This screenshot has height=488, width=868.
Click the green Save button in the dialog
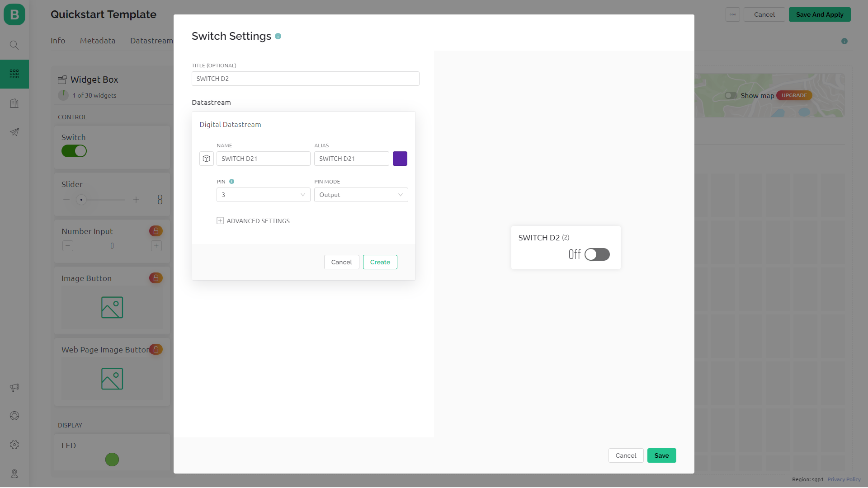(x=661, y=455)
